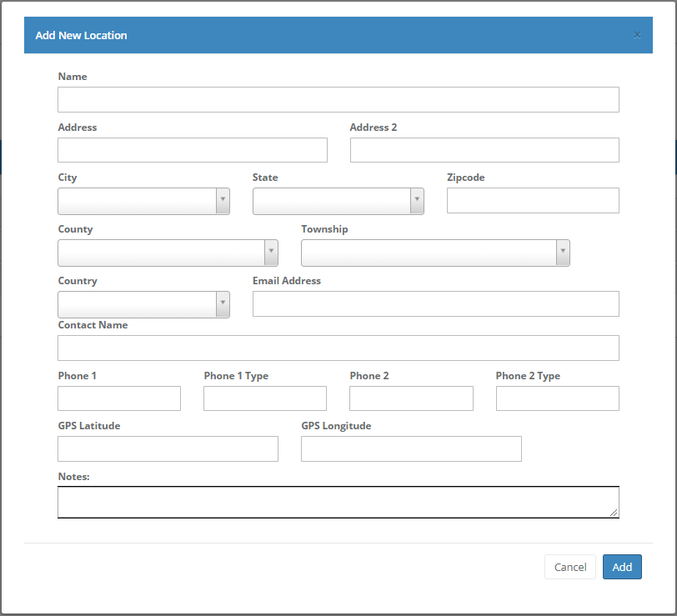This screenshot has width=677, height=616.
Task: Click the GPS Longitude field
Action: pyautogui.click(x=411, y=448)
